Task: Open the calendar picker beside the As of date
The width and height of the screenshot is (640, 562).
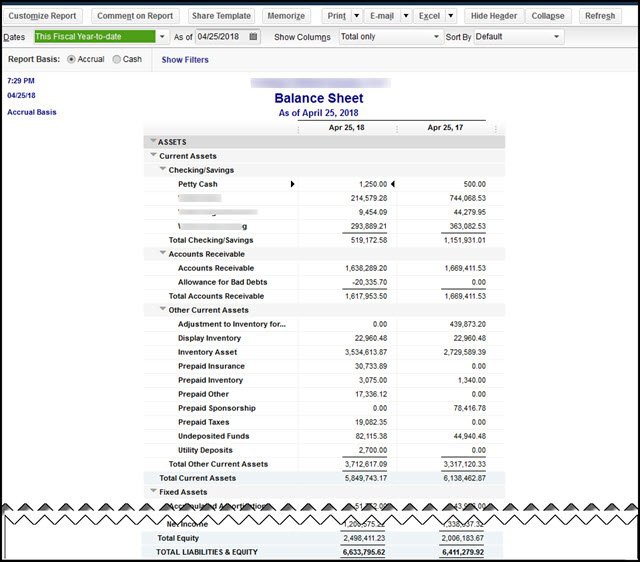Action: click(x=253, y=37)
